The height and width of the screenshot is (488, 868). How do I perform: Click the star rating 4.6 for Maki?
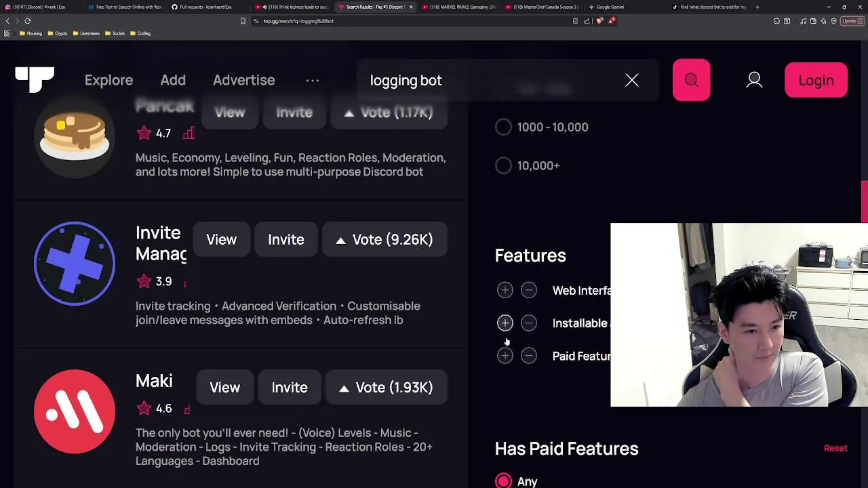(x=154, y=409)
